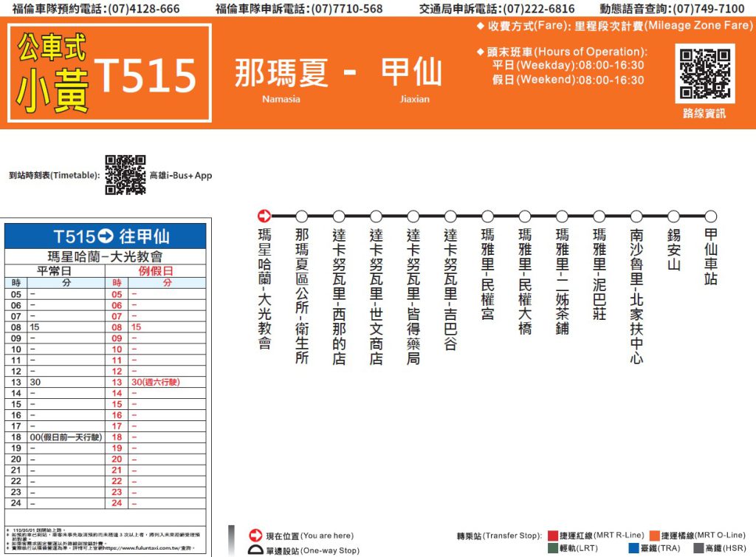Click the white arrow icon in the T515 往甲仙 header

point(106,236)
